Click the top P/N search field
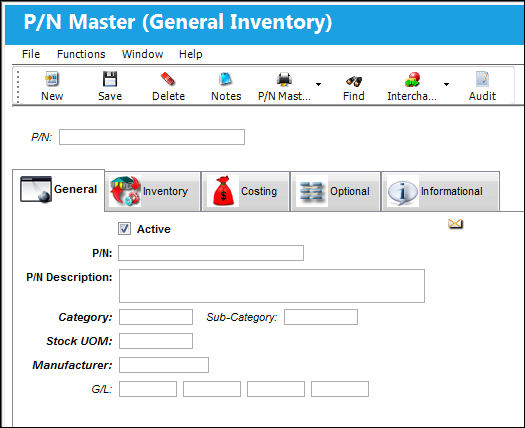This screenshot has height=428, width=525. click(152, 137)
